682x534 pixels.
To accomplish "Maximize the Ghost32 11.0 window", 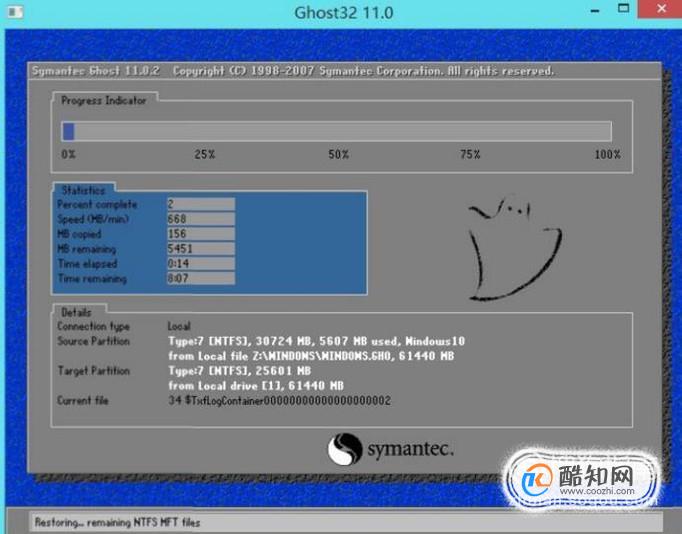I will [x=624, y=8].
